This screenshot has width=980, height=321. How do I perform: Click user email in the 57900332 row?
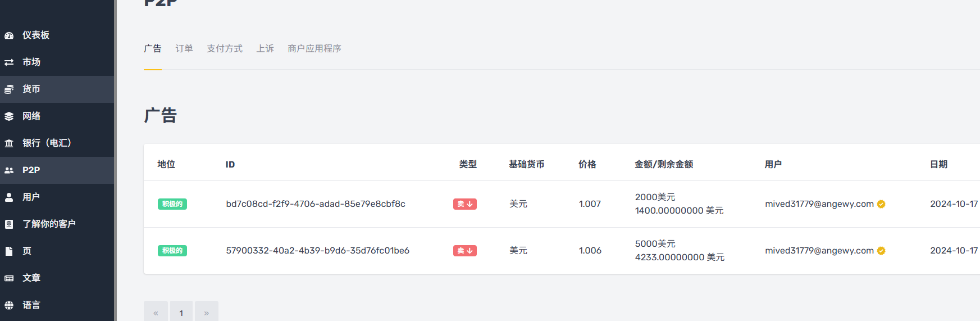click(819, 251)
